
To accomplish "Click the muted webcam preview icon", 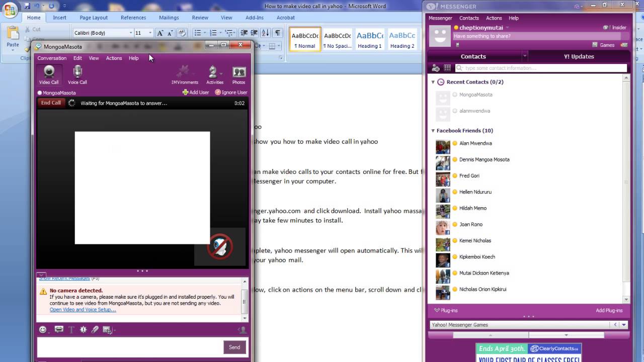I will (x=220, y=246).
